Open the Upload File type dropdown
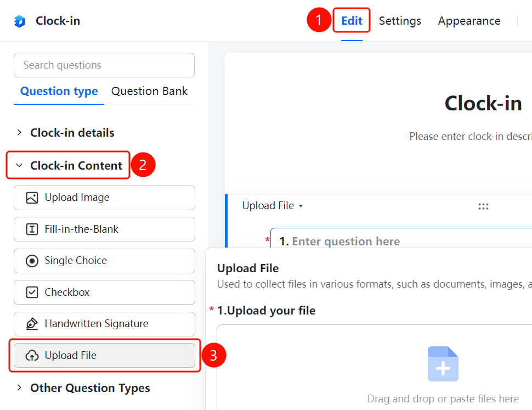The width and height of the screenshot is (532, 410). pyautogui.click(x=272, y=206)
